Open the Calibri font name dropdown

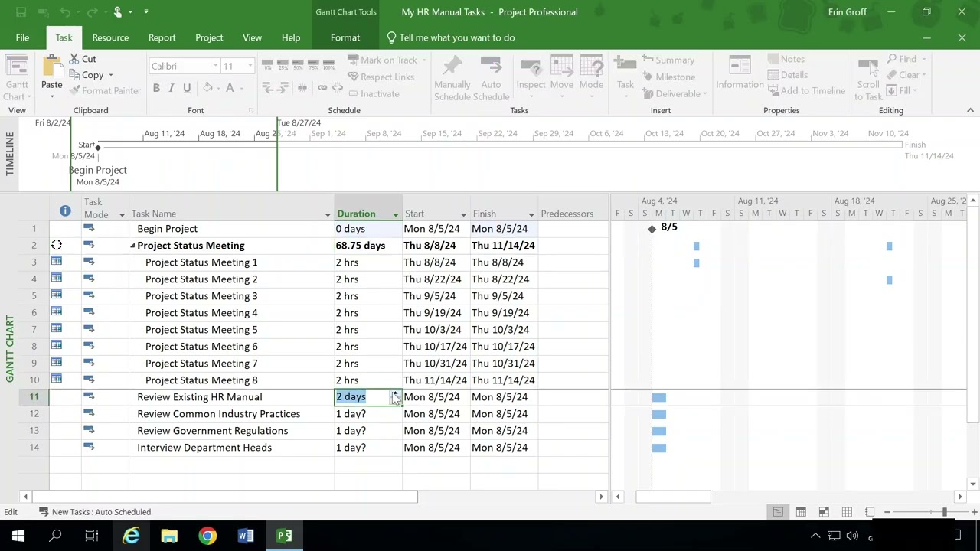[215, 67]
